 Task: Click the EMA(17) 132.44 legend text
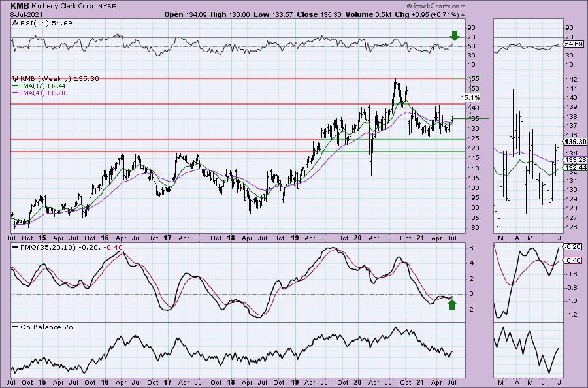[42, 86]
